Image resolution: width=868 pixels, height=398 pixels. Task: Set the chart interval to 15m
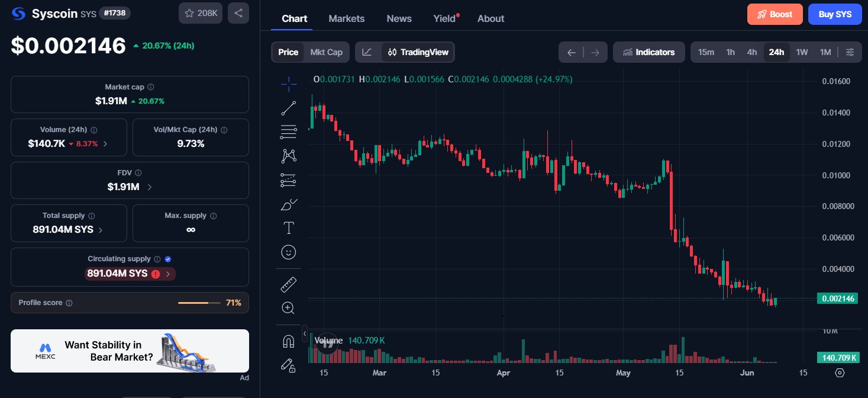tap(706, 52)
